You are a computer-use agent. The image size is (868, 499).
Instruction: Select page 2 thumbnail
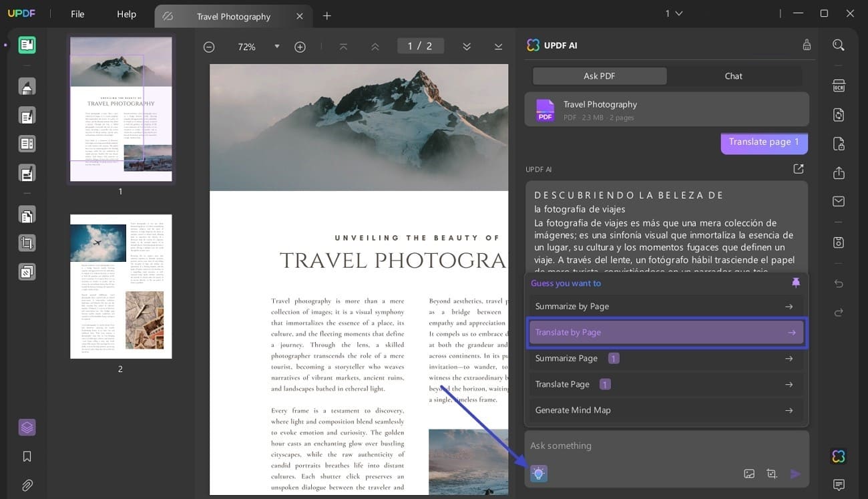pyautogui.click(x=121, y=287)
